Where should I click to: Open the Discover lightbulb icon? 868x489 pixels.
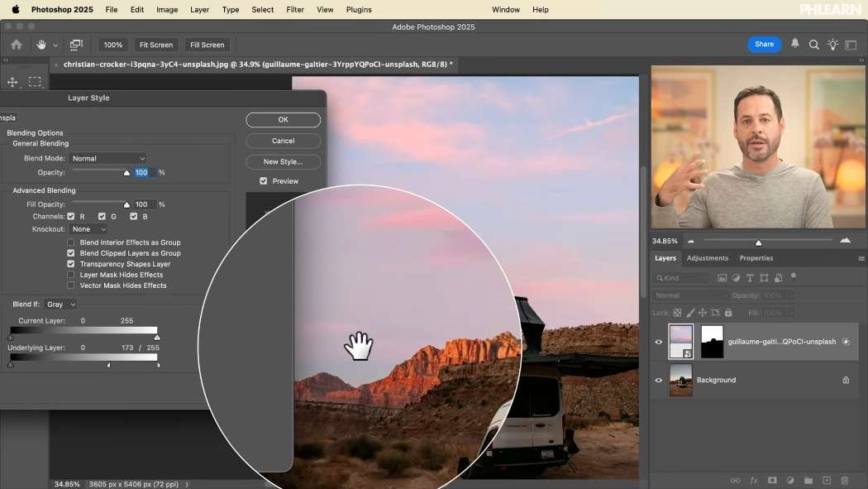[832, 45]
